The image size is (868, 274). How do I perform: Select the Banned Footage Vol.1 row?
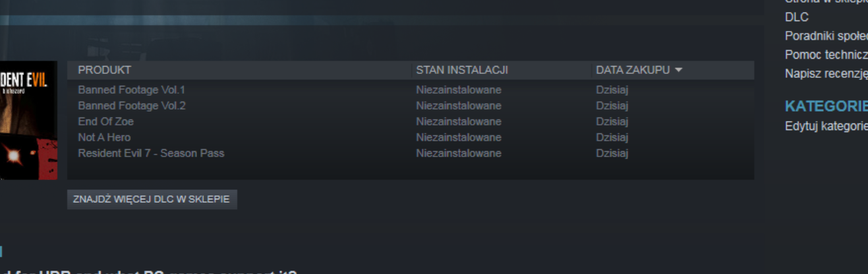point(411,90)
